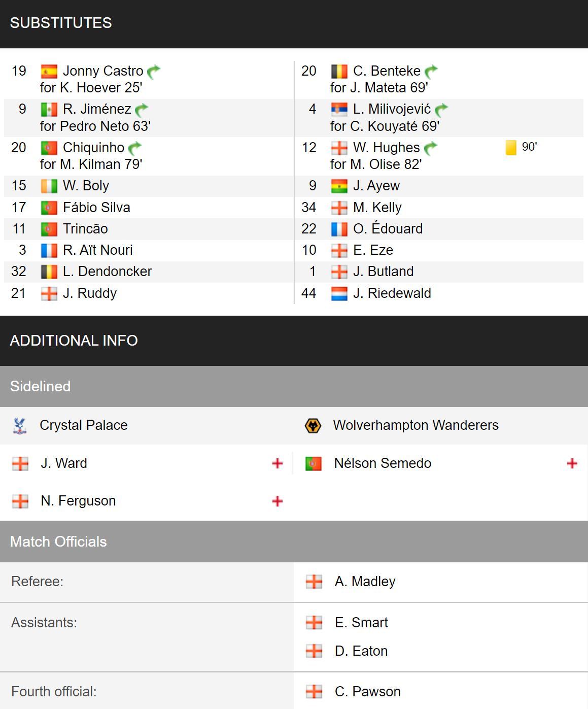Click the Ghana flag next to J. Ayew

click(x=339, y=186)
